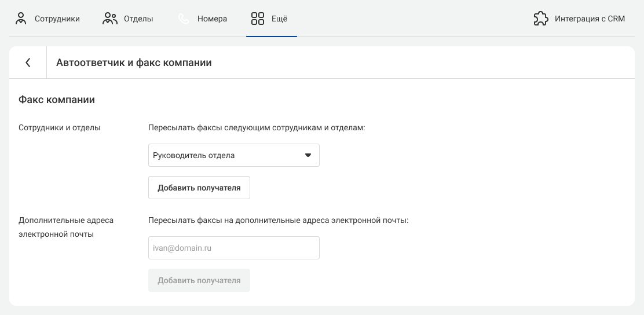This screenshot has width=644, height=315.
Task: Focus the ivan@domain.ru email input field
Action: tap(234, 248)
